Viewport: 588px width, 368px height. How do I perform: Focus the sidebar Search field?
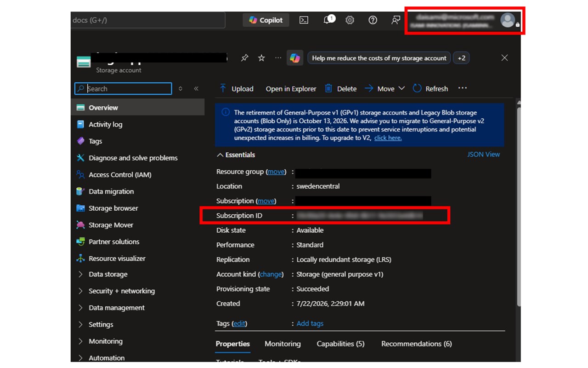[123, 89]
